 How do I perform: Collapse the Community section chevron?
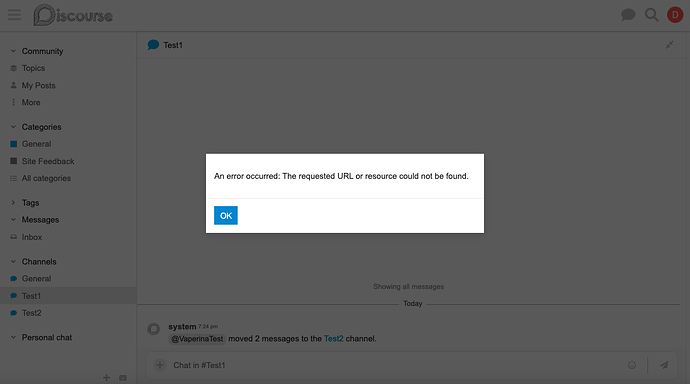[13, 51]
